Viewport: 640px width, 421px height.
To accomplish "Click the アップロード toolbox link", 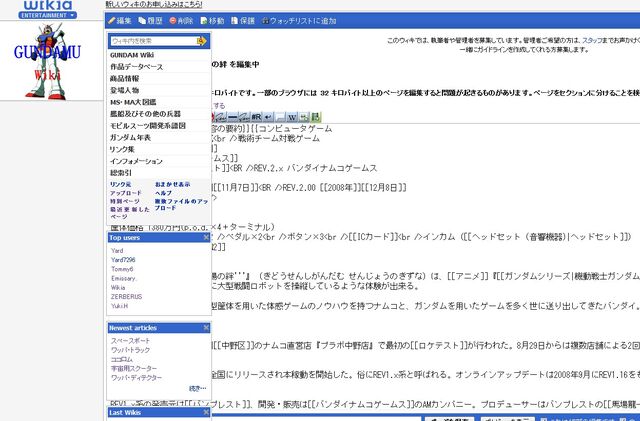I will pyautogui.click(x=126, y=193).
